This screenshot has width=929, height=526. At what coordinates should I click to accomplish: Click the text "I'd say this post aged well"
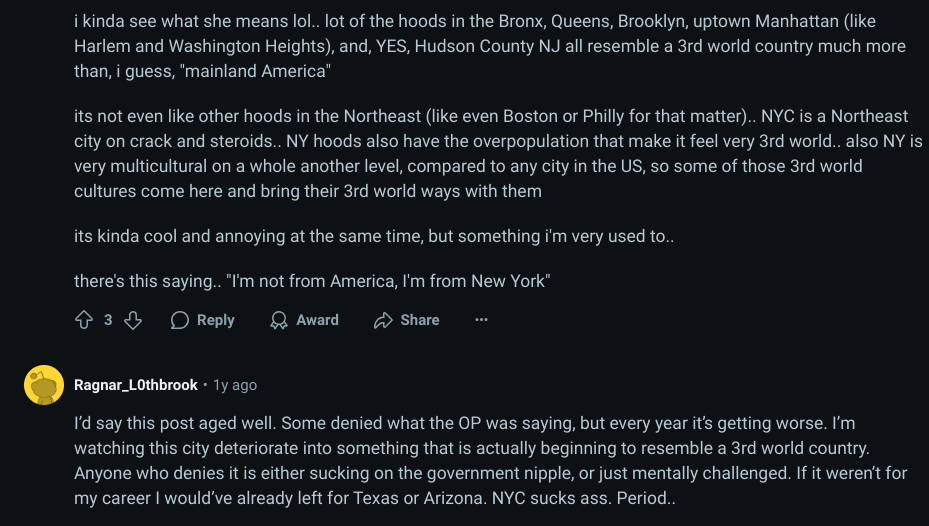[x=175, y=423]
